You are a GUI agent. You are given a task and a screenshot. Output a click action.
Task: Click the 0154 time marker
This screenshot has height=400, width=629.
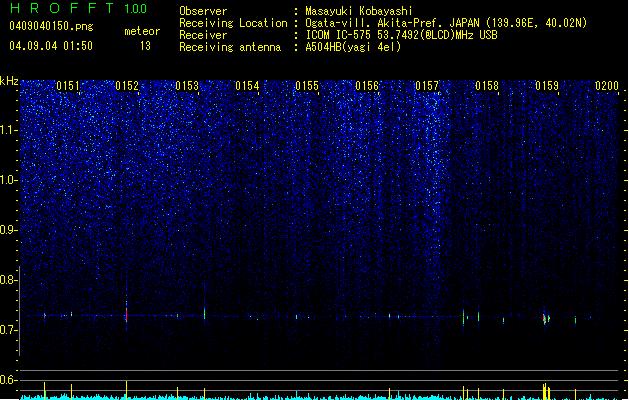click(x=247, y=86)
